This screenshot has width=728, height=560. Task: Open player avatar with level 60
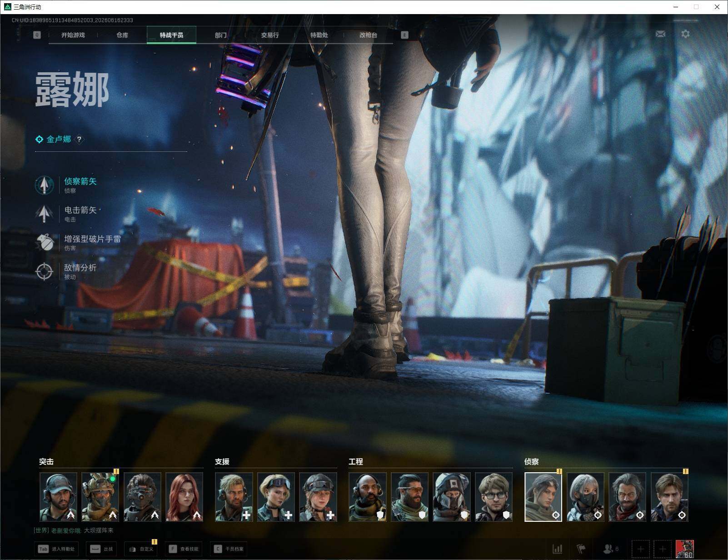coord(684,549)
